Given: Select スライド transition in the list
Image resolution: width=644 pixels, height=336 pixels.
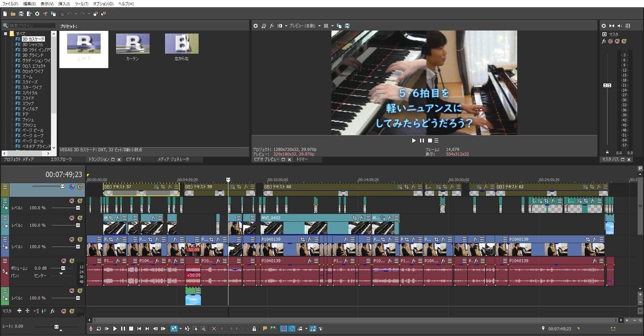Looking at the screenshot, I should pos(28,98).
